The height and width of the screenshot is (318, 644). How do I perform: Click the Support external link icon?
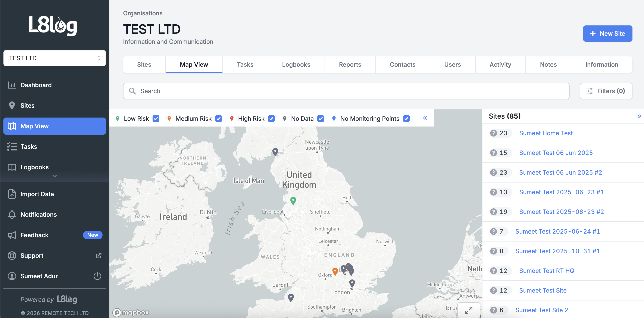pos(99,256)
